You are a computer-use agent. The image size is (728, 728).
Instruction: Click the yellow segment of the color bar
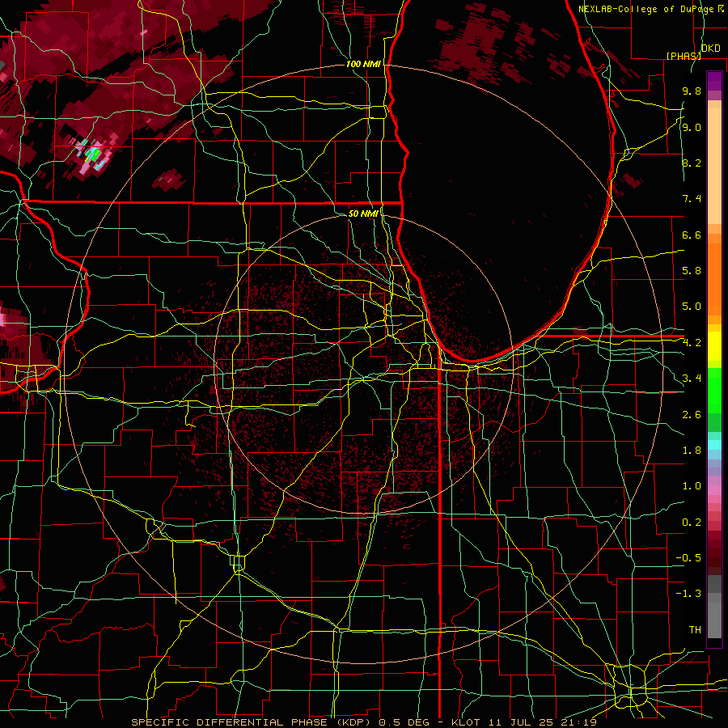pyautogui.click(x=714, y=346)
